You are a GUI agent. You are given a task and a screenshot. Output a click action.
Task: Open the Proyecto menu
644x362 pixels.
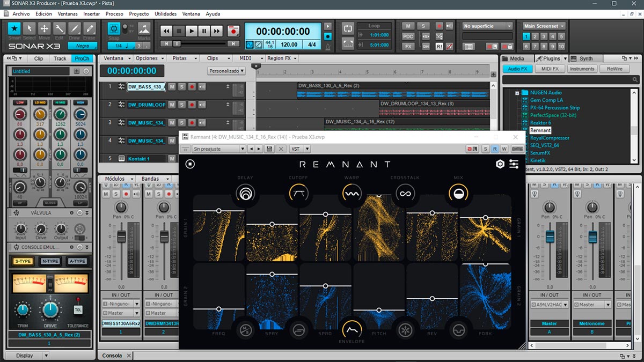139,14
